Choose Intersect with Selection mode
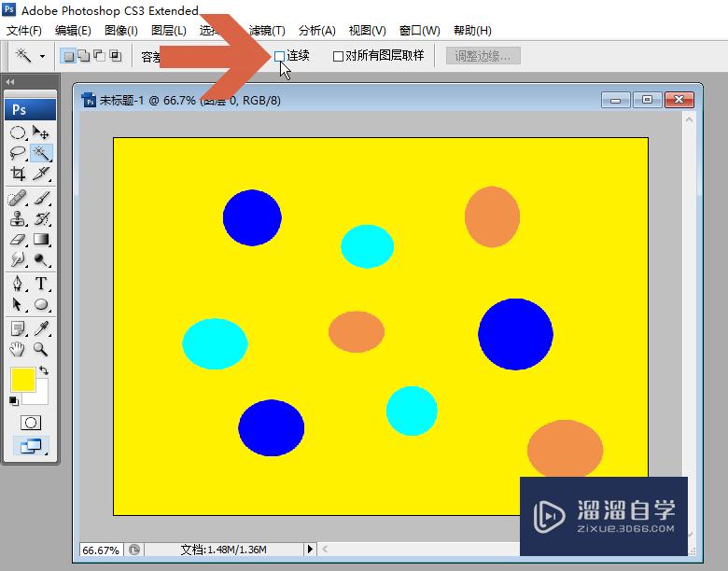The height and width of the screenshot is (571, 728). tap(115, 56)
